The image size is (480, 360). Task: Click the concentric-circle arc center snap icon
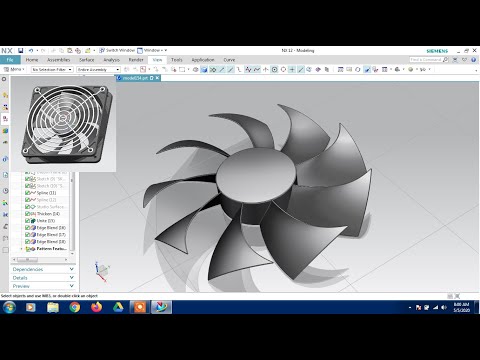tap(274, 69)
